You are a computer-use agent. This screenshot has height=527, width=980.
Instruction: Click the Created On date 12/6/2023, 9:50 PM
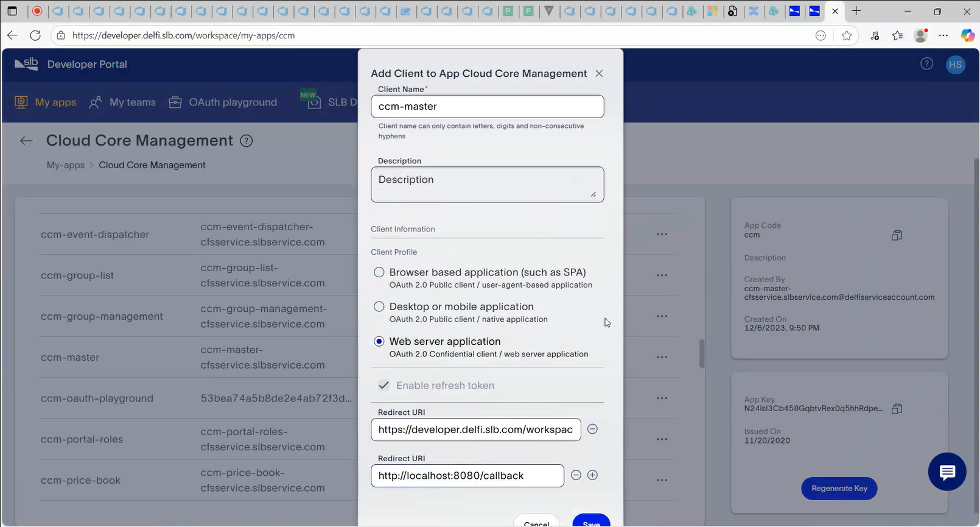(782, 328)
